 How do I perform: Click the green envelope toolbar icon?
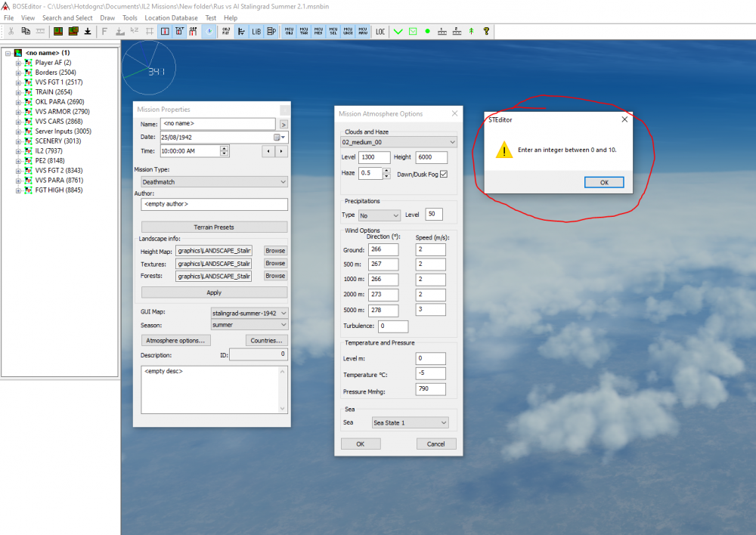(413, 32)
